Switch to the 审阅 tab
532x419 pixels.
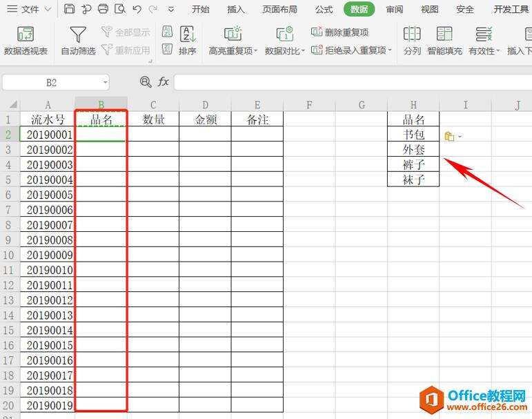click(395, 10)
